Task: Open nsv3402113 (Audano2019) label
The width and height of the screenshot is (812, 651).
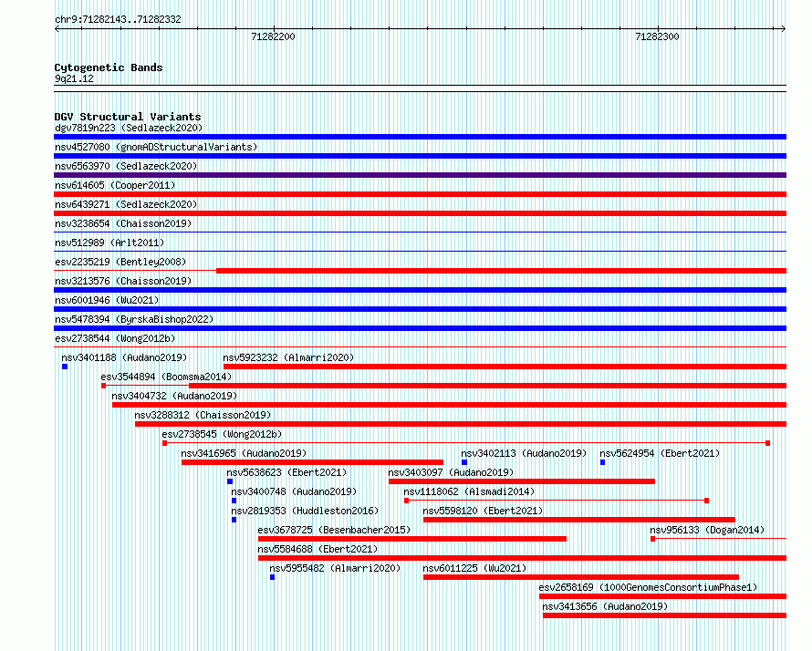Action: point(524,453)
